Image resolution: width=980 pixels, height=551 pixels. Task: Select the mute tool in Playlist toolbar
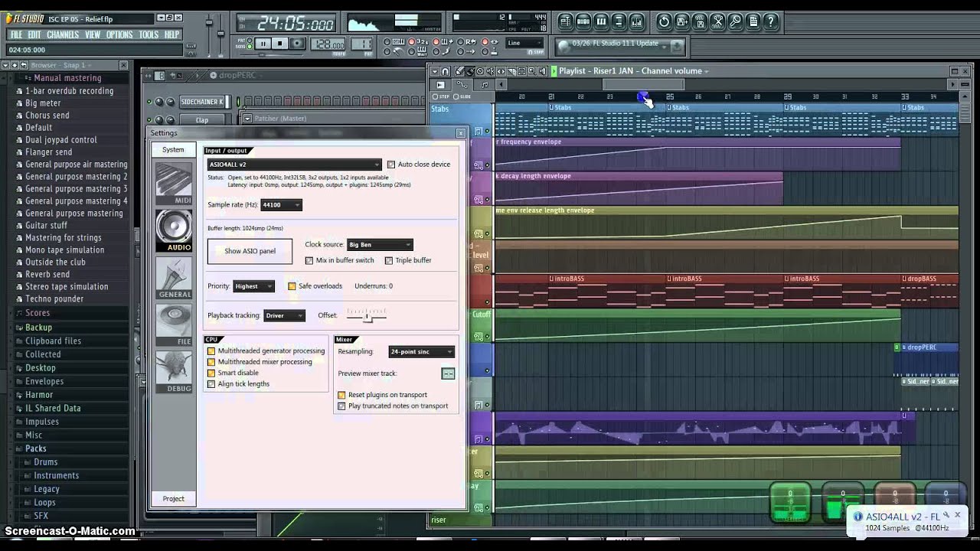(490, 71)
